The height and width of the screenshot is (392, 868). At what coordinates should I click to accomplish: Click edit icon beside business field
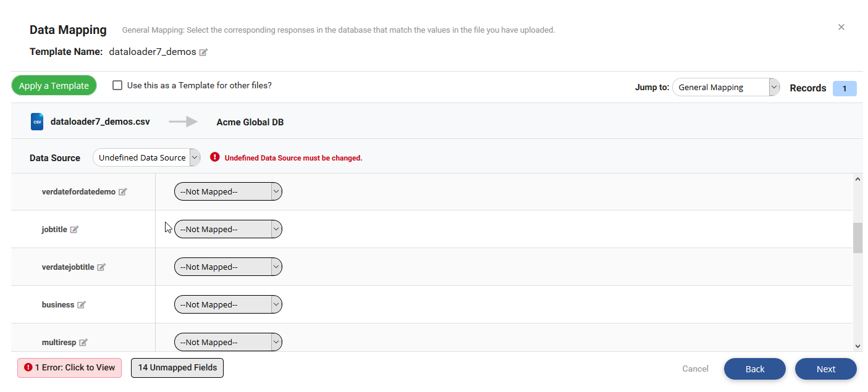tap(81, 305)
